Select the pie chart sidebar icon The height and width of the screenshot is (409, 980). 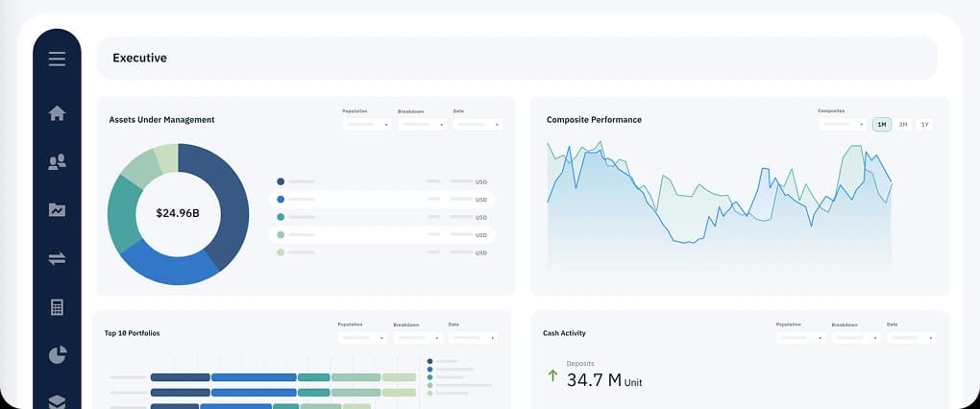pyautogui.click(x=57, y=355)
